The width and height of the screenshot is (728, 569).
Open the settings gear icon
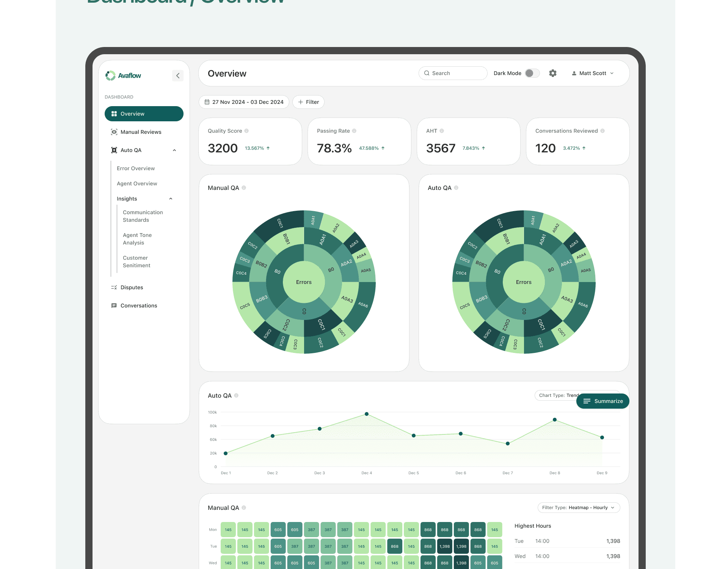click(x=553, y=73)
